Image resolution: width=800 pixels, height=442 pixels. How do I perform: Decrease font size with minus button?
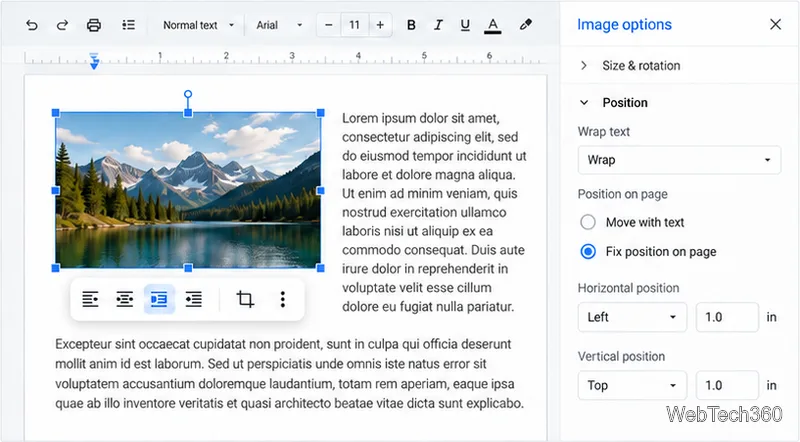click(329, 25)
